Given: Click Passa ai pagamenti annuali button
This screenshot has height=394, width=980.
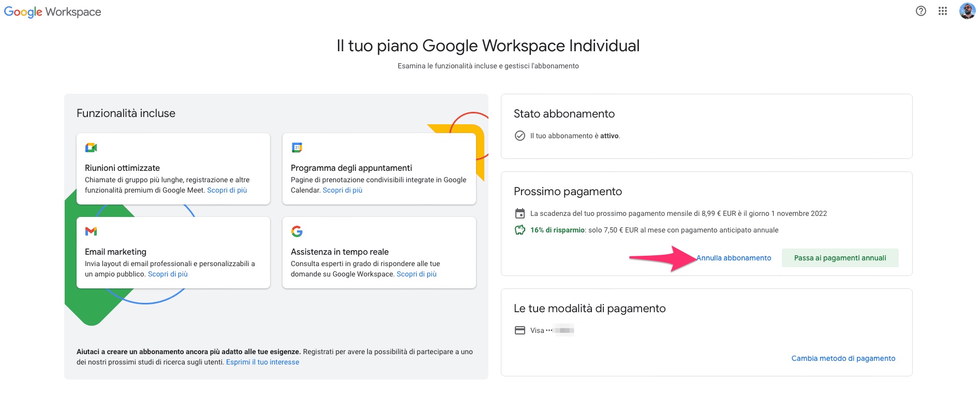Looking at the screenshot, I should pyautogui.click(x=840, y=258).
